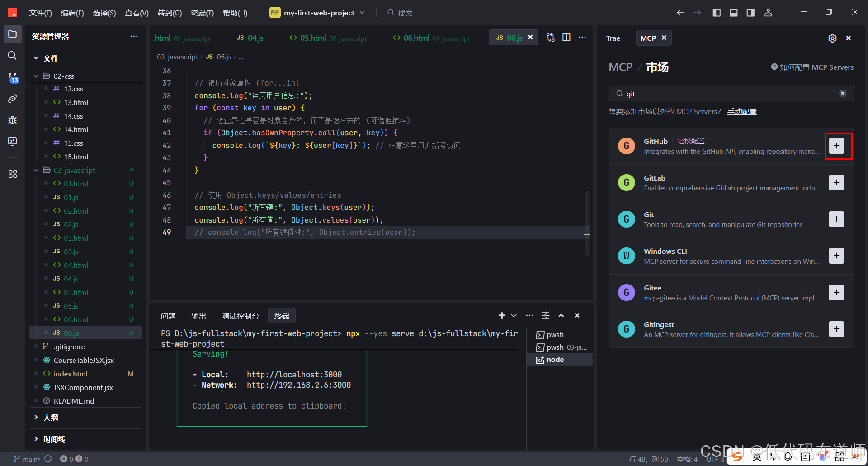The image size is (868, 466).
Task: Open index.html in the file tree
Action: 86,374
